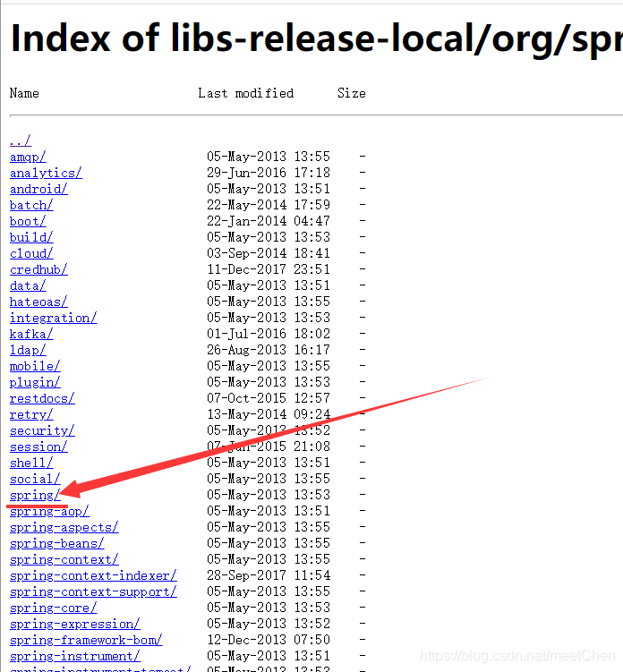This screenshot has height=672, width=623.
Task: Navigate to spring-beans/ directory
Action: (x=56, y=543)
